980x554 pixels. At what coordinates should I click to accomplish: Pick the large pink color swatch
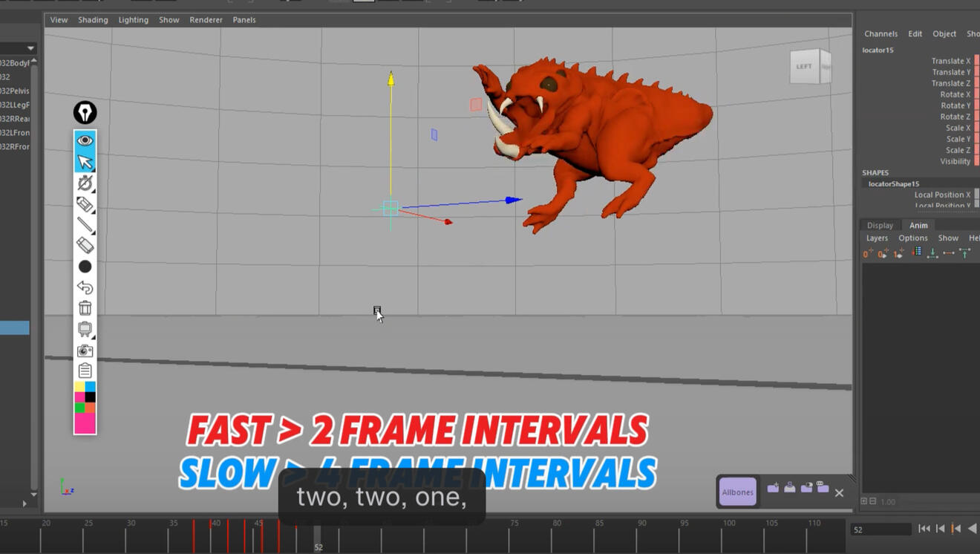(x=85, y=423)
